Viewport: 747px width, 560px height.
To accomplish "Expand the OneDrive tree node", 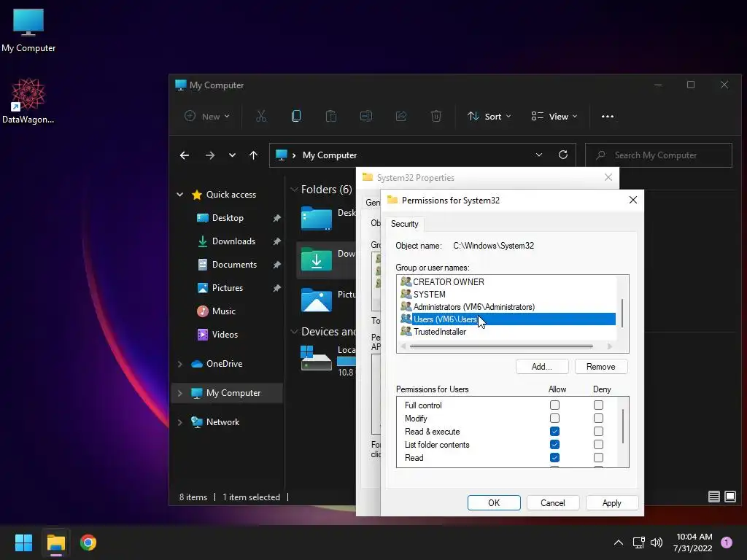I will click(180, 364).
